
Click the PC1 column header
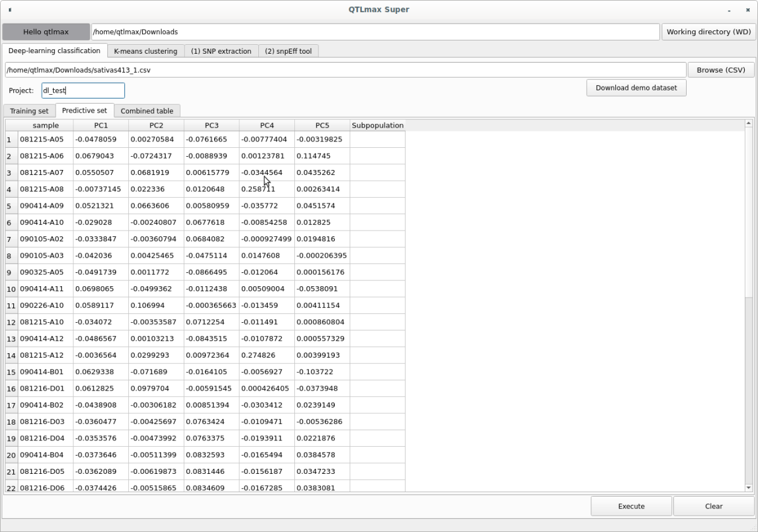click(x=101, y=125)
